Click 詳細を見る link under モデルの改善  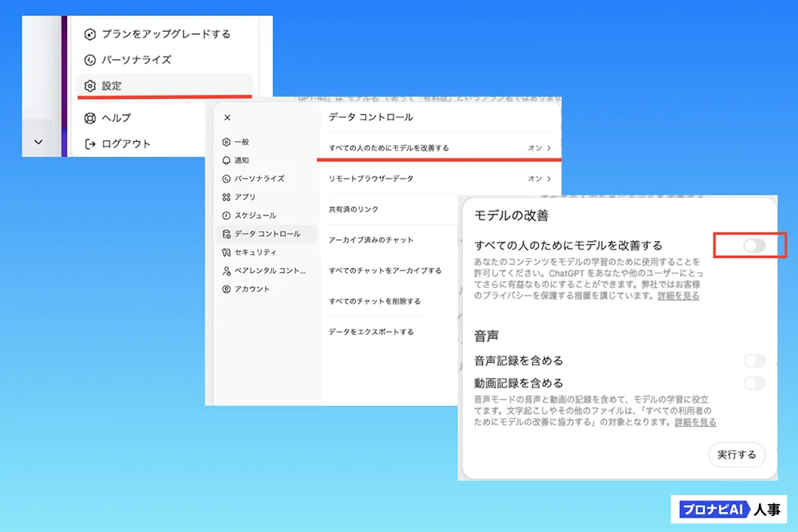(678, 296)
